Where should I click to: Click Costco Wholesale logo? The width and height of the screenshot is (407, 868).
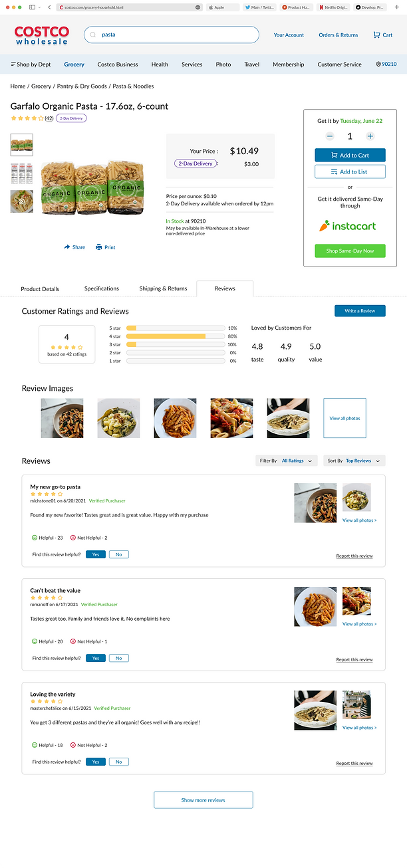point(42,35)
